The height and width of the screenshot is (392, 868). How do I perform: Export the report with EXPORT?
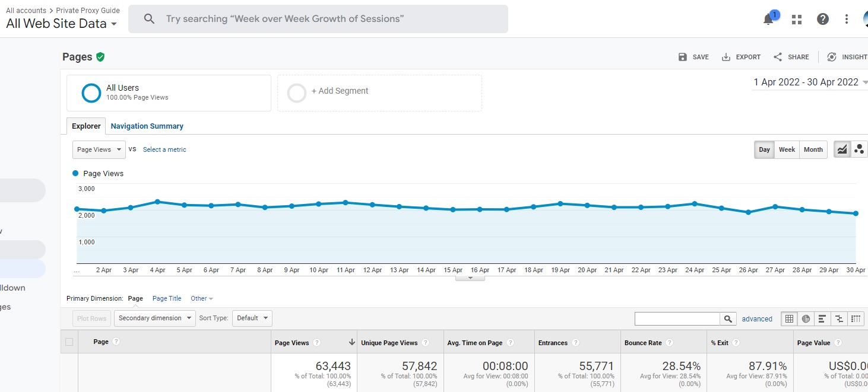pos(741,57)
